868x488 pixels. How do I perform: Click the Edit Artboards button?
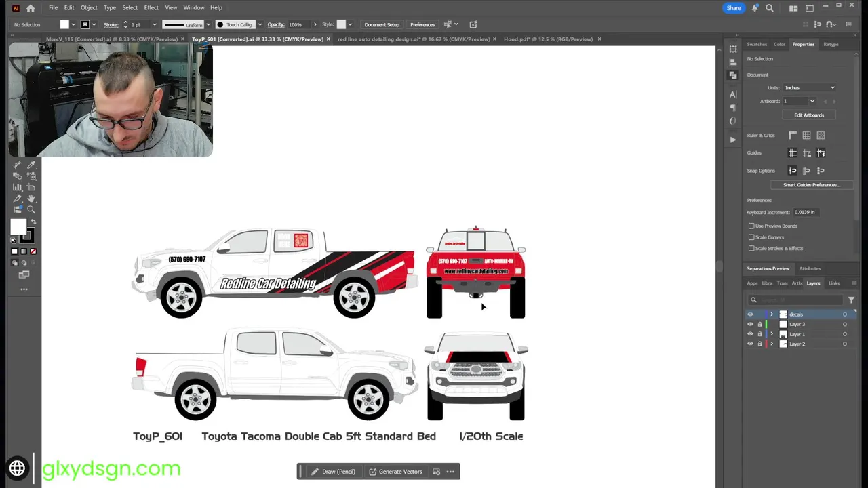[809, 115]
